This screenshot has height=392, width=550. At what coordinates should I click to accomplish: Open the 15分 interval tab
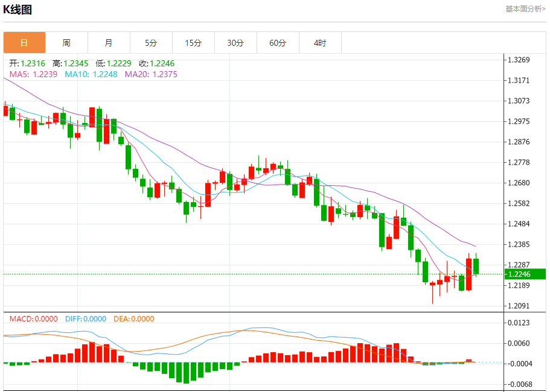pos(193,43)
